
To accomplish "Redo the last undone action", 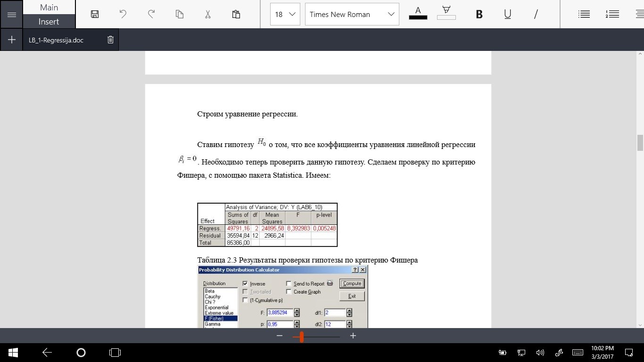I will pos(151,14).
